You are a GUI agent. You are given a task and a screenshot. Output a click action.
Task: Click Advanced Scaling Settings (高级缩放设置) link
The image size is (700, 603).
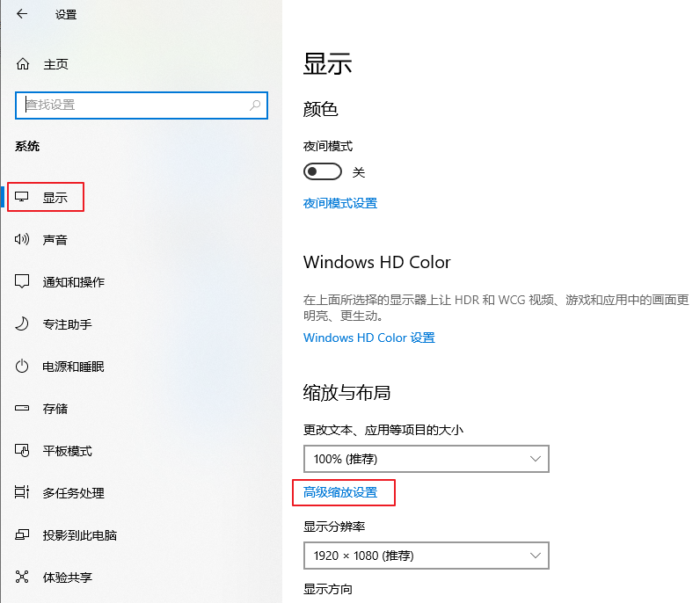pyautogui.click(x=340, y=492)
